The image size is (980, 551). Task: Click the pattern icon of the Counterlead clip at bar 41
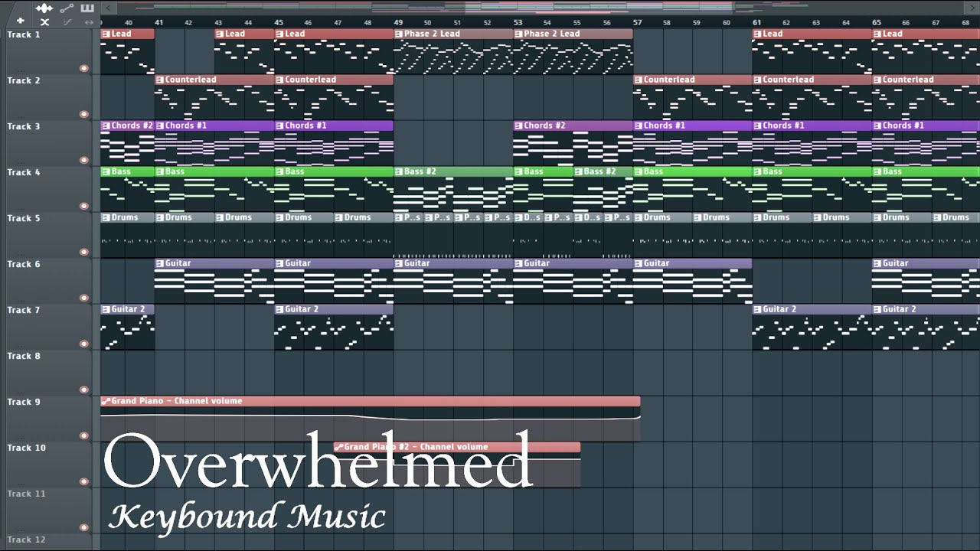[x=160, y=80]
